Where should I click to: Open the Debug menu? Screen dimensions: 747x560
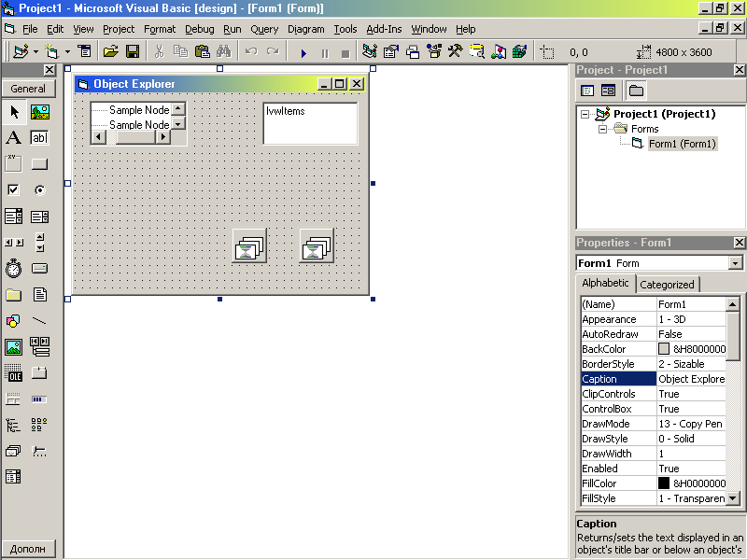pyautogui.click(x=199, y=29)
